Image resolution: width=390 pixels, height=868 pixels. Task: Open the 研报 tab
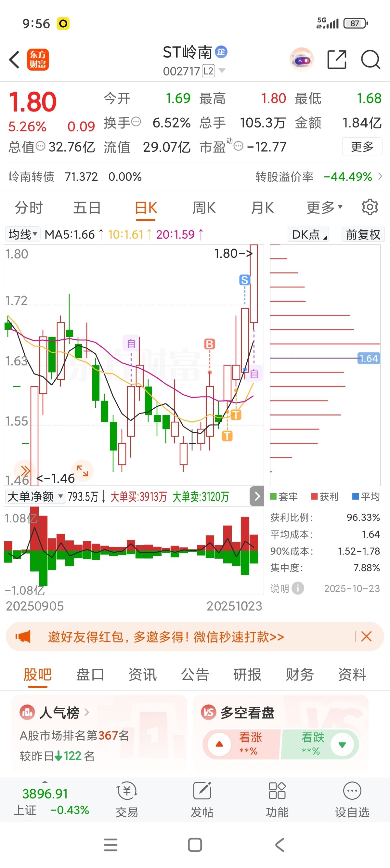tap(247, 674)
